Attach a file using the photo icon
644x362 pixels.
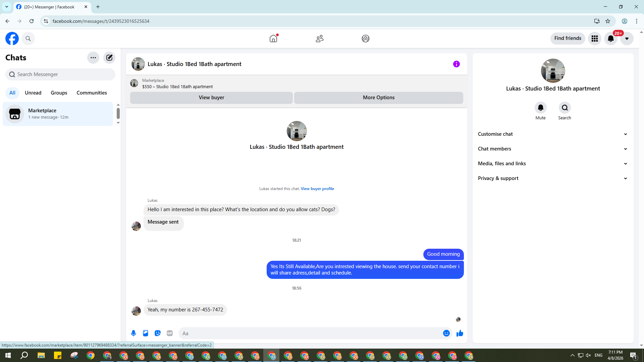coord(146,333)
